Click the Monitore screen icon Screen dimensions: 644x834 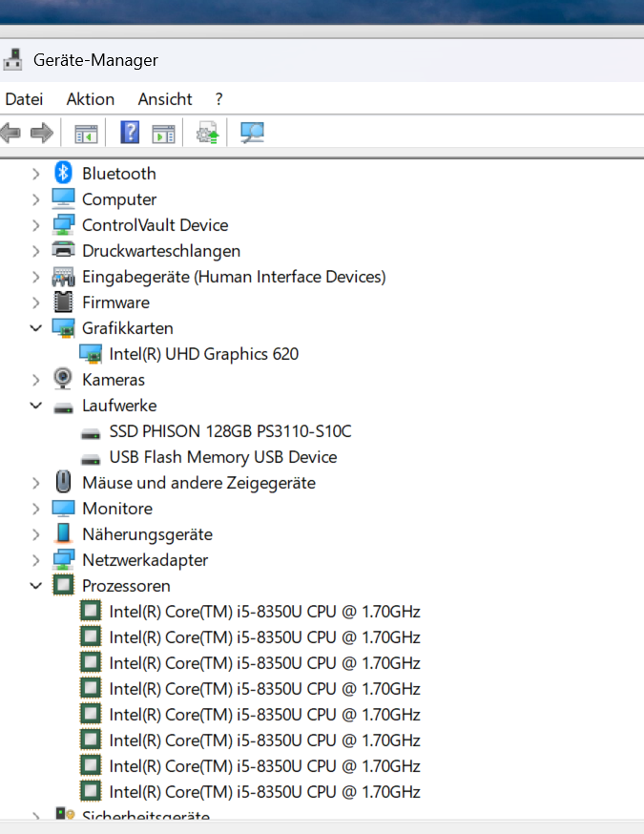coord(63,508)
